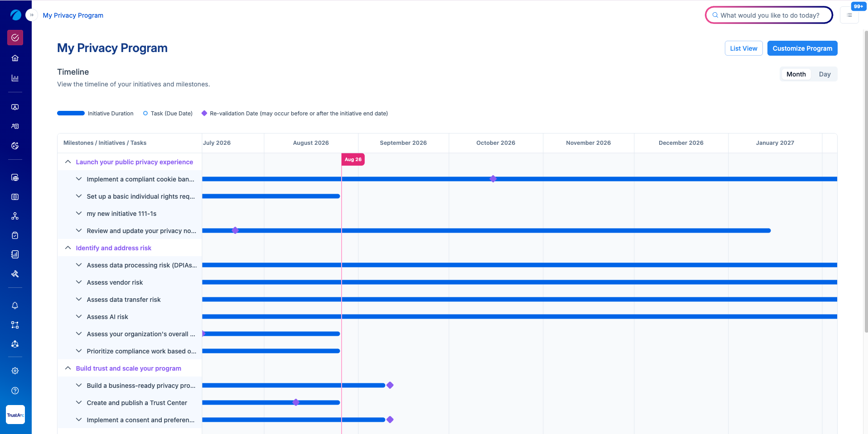Image resolution: width=868 pixels, height=434 pixels.
Task: Open the bar chart reports icon
Action: (15, 78)
